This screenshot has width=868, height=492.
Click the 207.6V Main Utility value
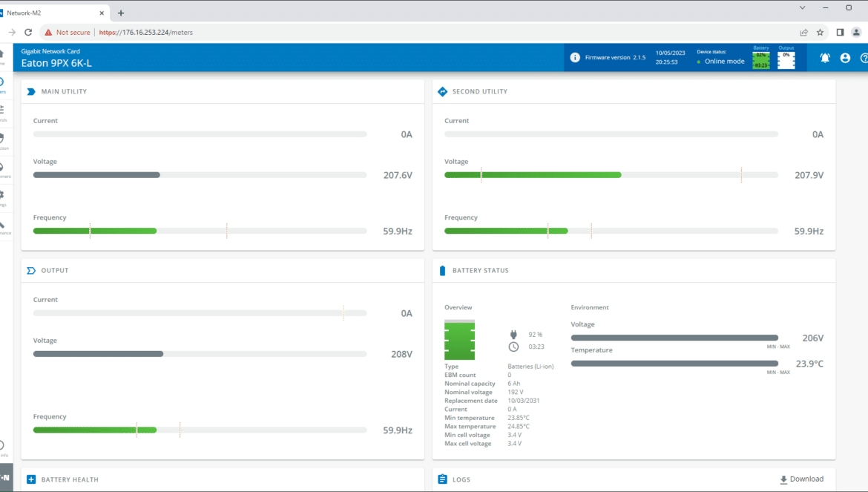[398, 175]
